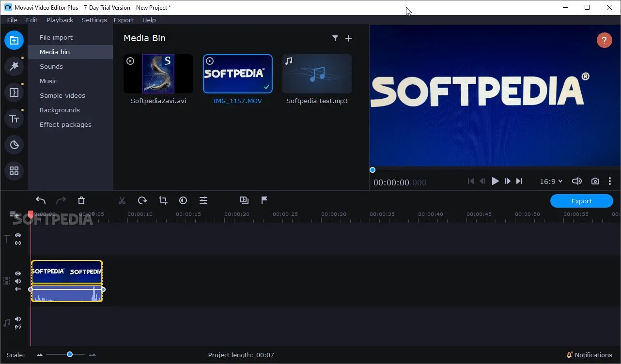Open transition wizard icon on toolbar
This screenshot has width=621, height=364.
click(x=244, y=200)
